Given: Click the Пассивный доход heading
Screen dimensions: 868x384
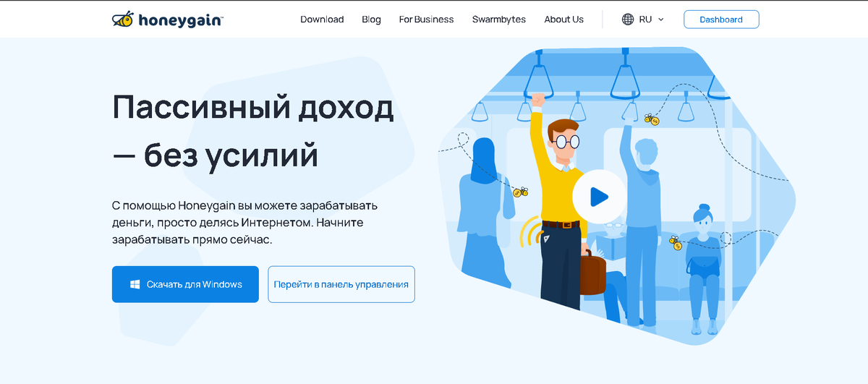Looking at the screenshot, I should (x=253, y=131).
